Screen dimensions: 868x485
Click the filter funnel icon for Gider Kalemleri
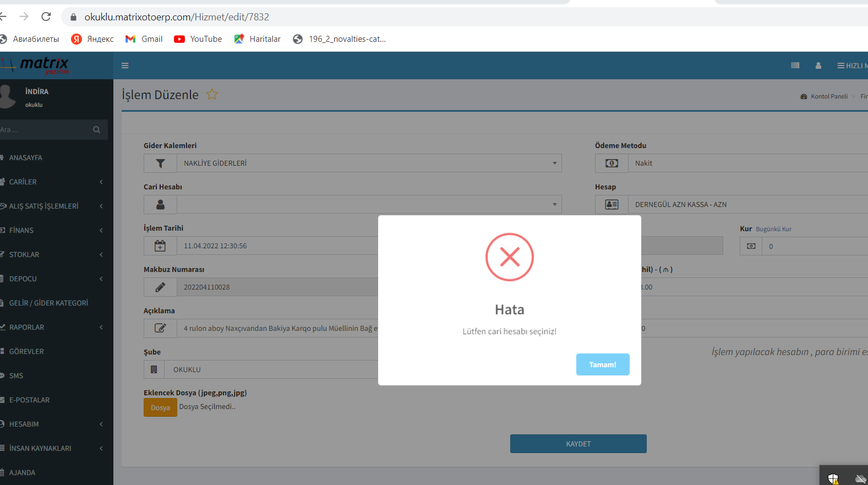160,164
